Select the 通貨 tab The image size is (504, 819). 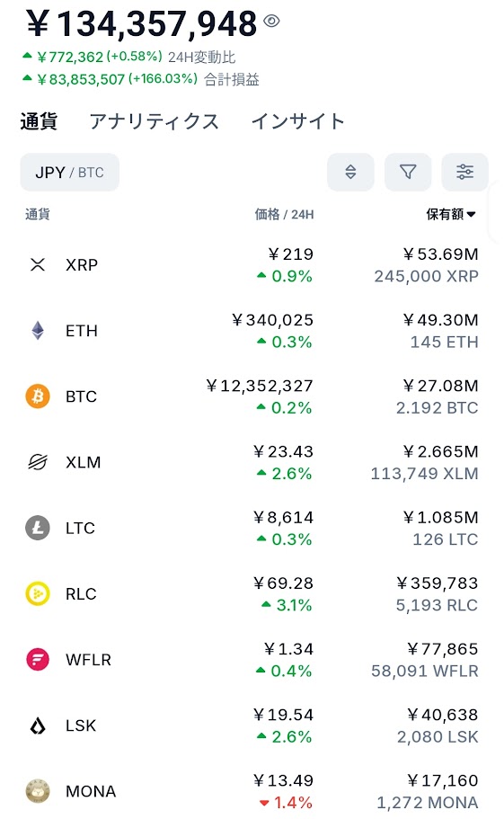(39, 121)
